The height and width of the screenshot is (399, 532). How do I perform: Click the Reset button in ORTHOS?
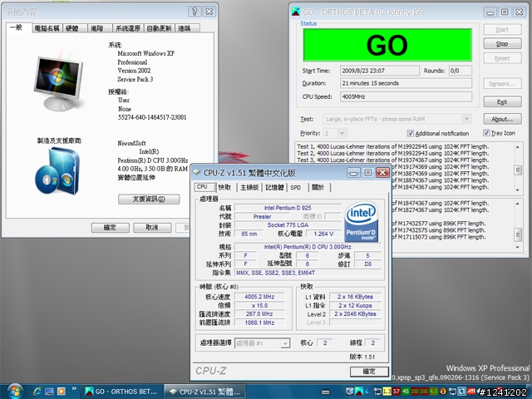click(x=502, y=58)
